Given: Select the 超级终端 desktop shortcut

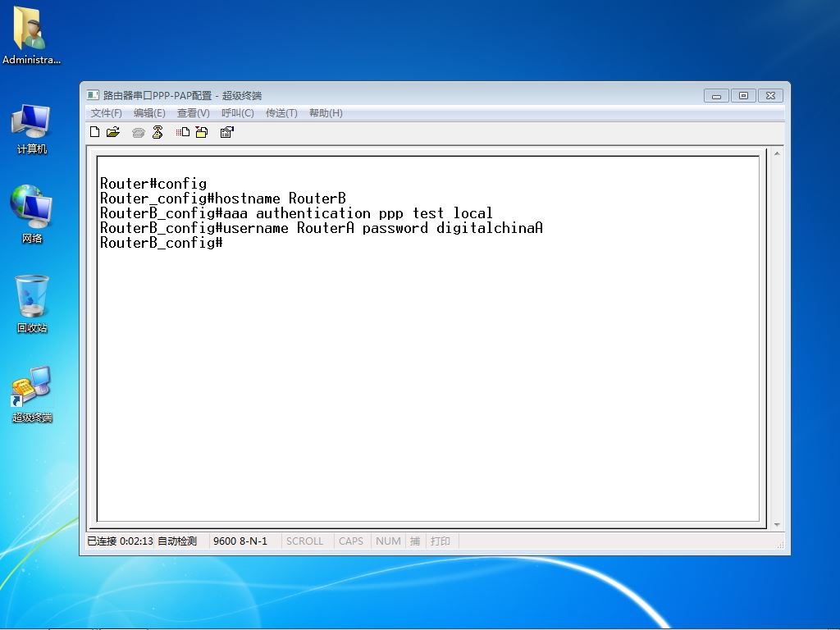Looking at the screenshot, I should click(32, 395).
